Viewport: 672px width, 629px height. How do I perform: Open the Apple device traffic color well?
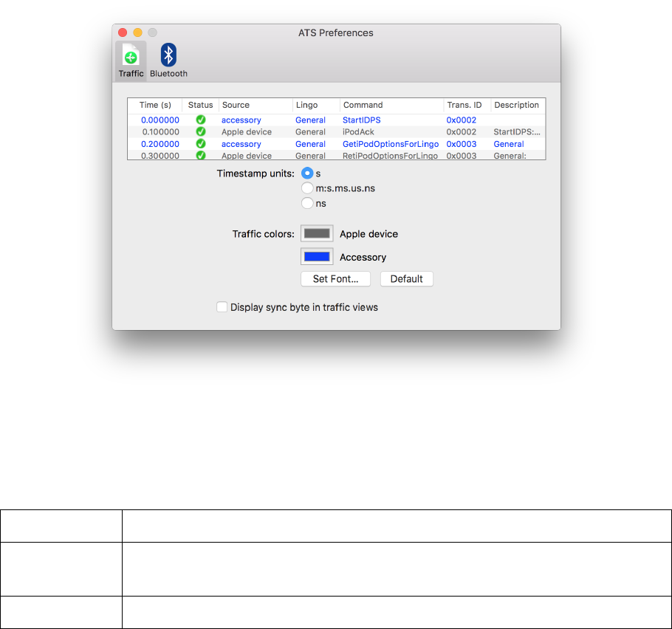[x=317, y=233]
